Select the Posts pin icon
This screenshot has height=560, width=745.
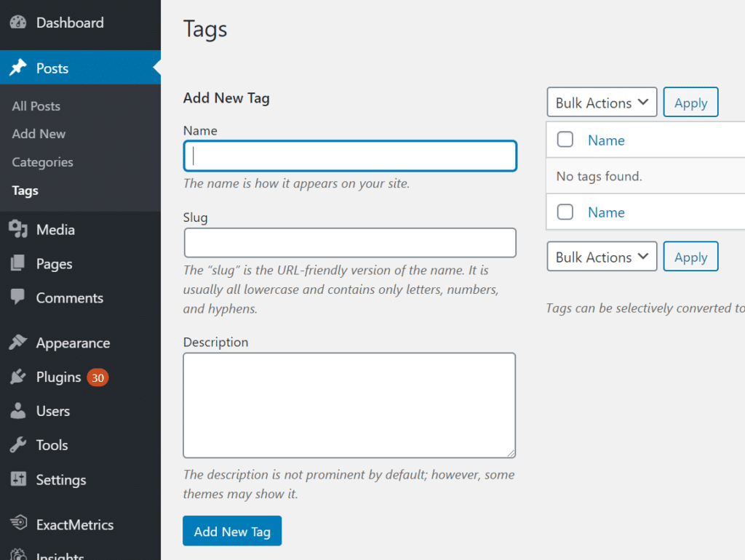(17, 67)
